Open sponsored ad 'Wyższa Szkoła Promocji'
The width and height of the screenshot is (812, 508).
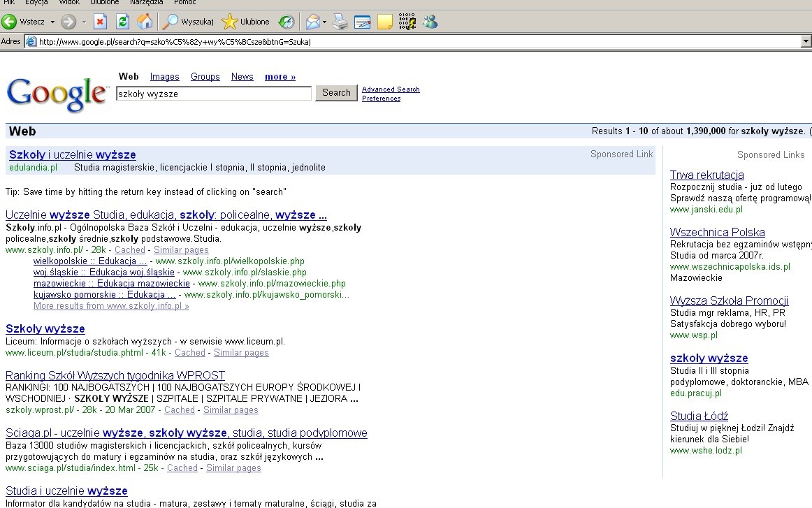click(729, 300)
